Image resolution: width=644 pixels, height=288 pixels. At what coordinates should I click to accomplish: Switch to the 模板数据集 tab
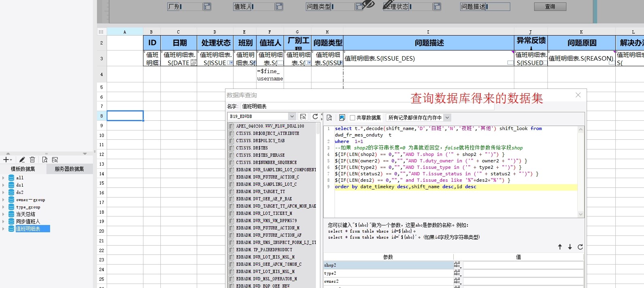pyautogui.click(x=23, y=169)
